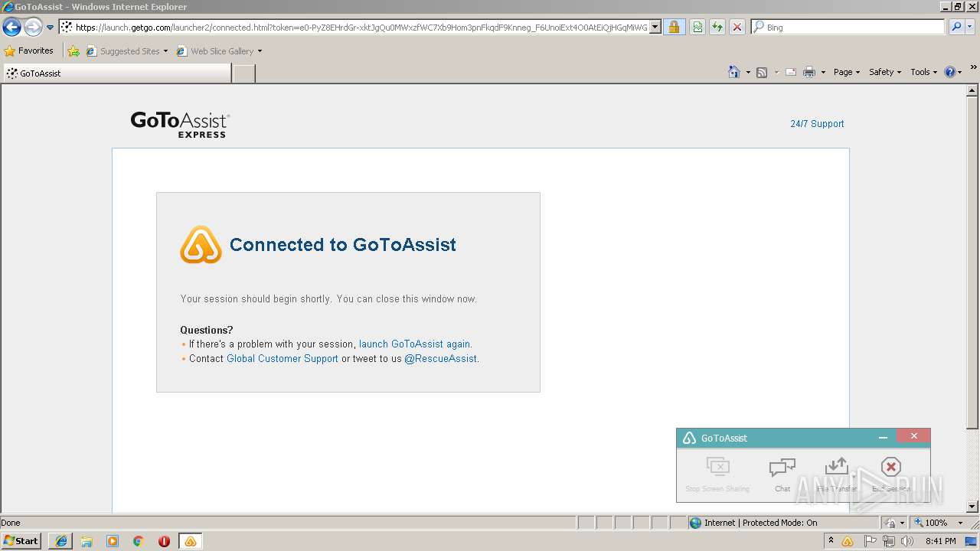Click the Read Mail icon
This screenshot has height=551, width=980.
(791, 72)
